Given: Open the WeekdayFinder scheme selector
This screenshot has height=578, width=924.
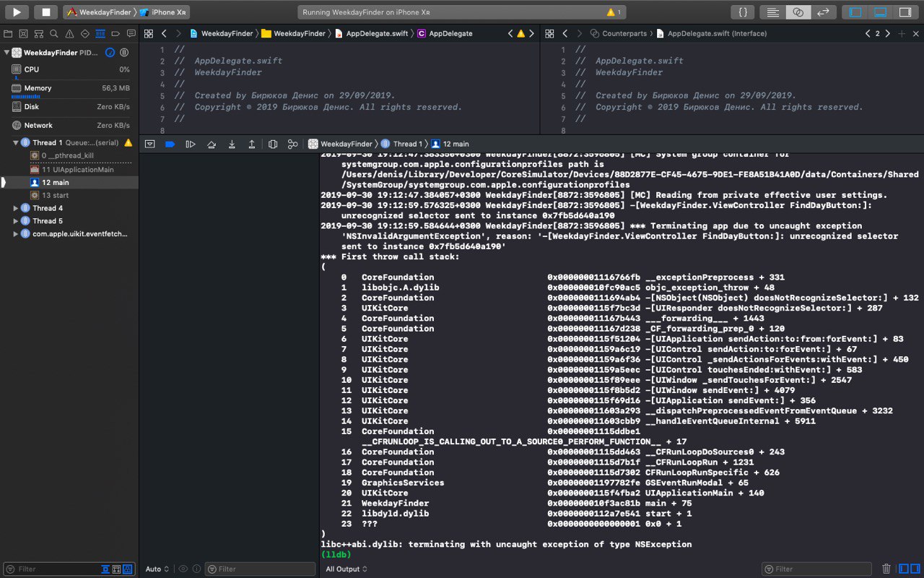Looking at the screenshot, I should (99, 12).
